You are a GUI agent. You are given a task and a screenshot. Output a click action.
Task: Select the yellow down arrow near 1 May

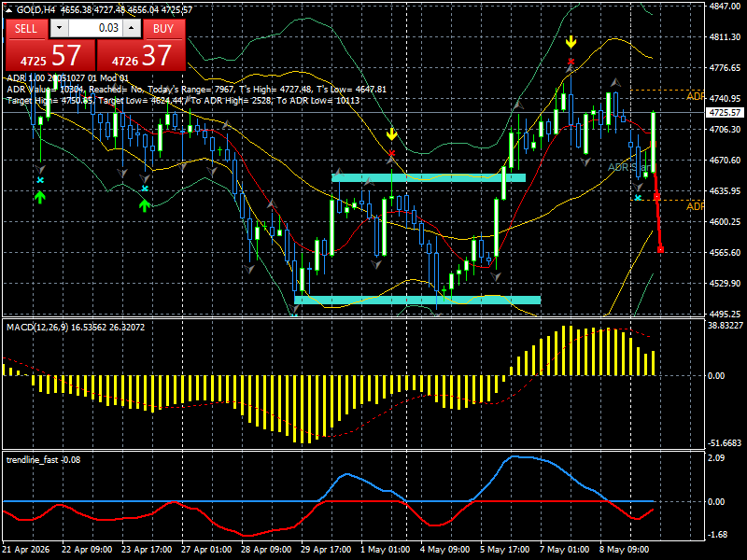tap(391, 134)
